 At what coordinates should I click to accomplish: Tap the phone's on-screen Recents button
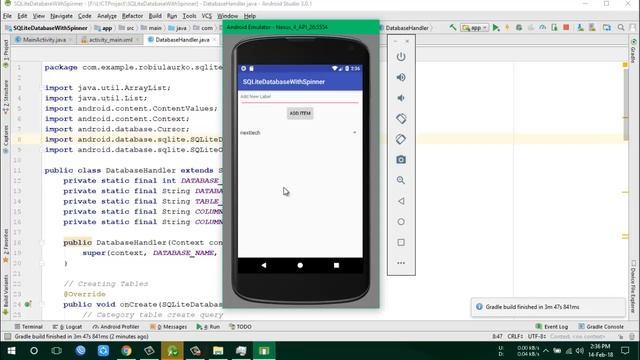tap(336, 265)
